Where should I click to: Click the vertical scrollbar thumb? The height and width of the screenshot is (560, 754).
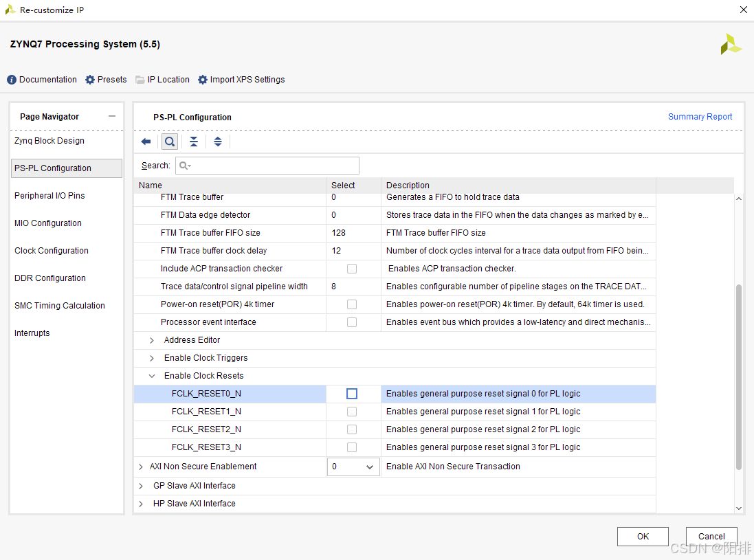pyautogui.click(x=739, y=377)
